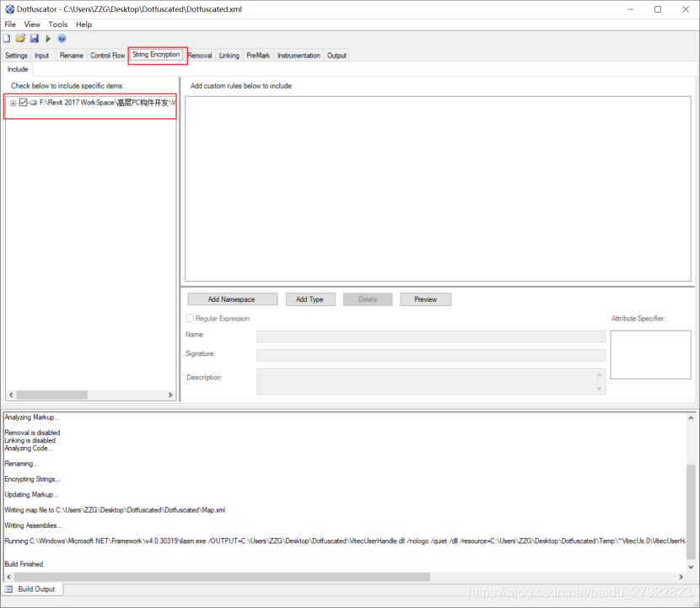
Task: Click tree panel scroll right arrow
Action: 170,395
